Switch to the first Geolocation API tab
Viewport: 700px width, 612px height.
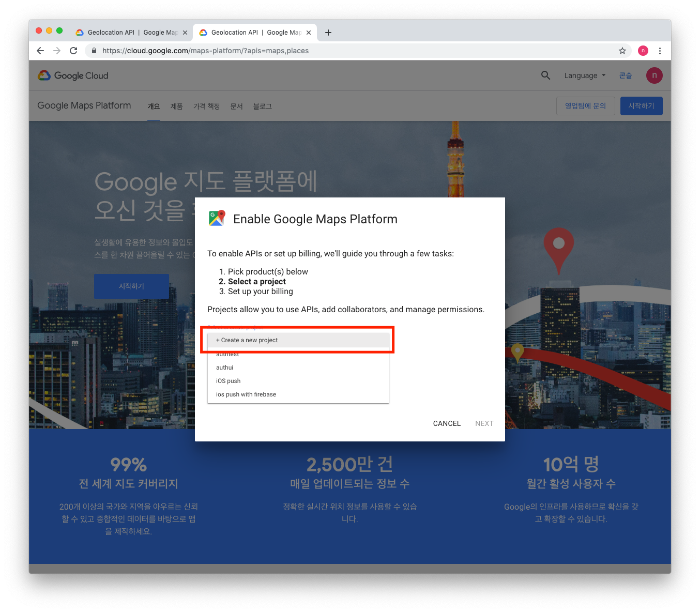coord(131,33)
